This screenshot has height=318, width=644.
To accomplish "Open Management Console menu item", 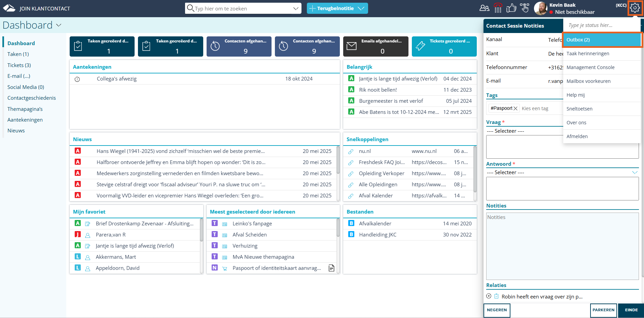I will click(x=602, y=67).
